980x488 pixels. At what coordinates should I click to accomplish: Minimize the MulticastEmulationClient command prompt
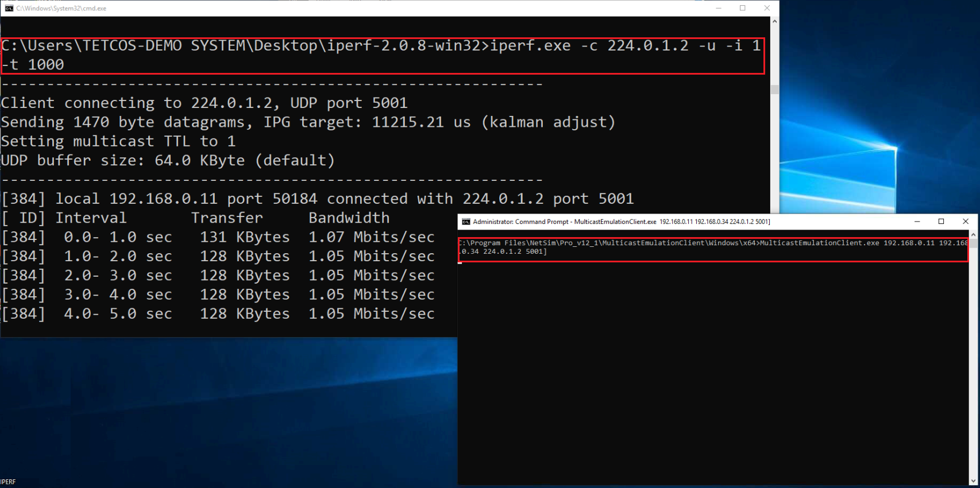click(917, 222)
